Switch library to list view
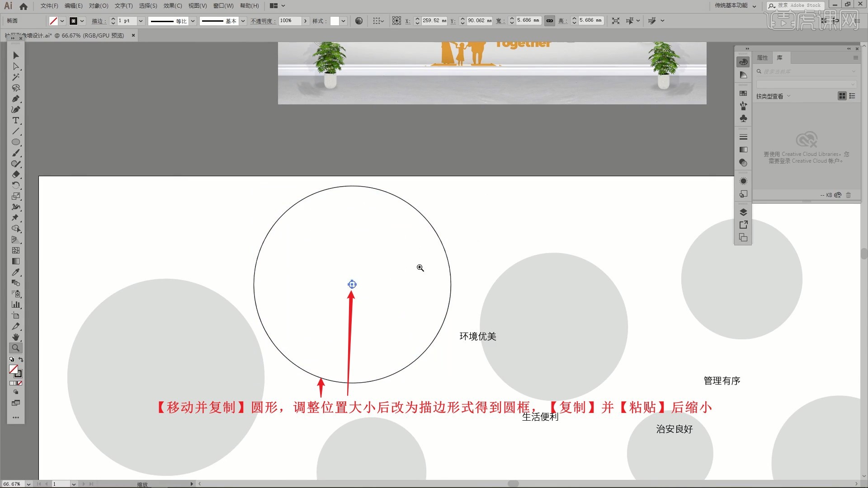The image size is (868, 488). coord(852,96)
